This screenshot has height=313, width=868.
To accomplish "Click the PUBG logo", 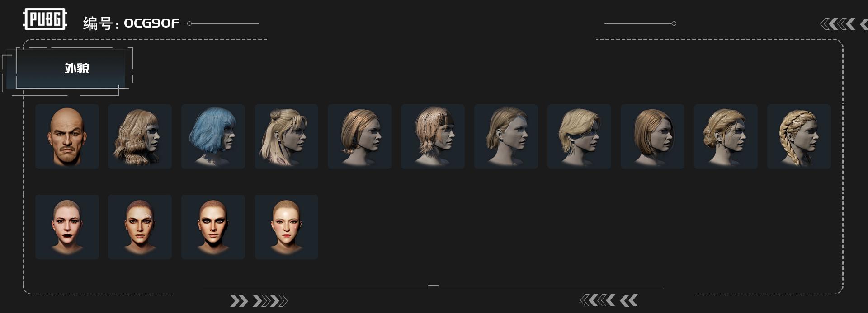I will (45, 19).
